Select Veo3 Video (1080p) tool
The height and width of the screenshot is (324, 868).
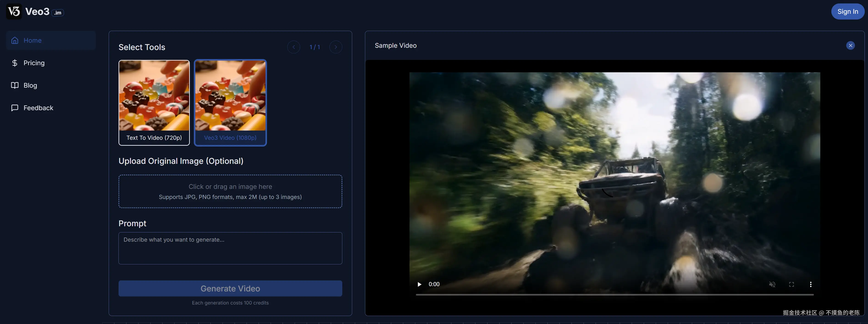tap(230, 103)
